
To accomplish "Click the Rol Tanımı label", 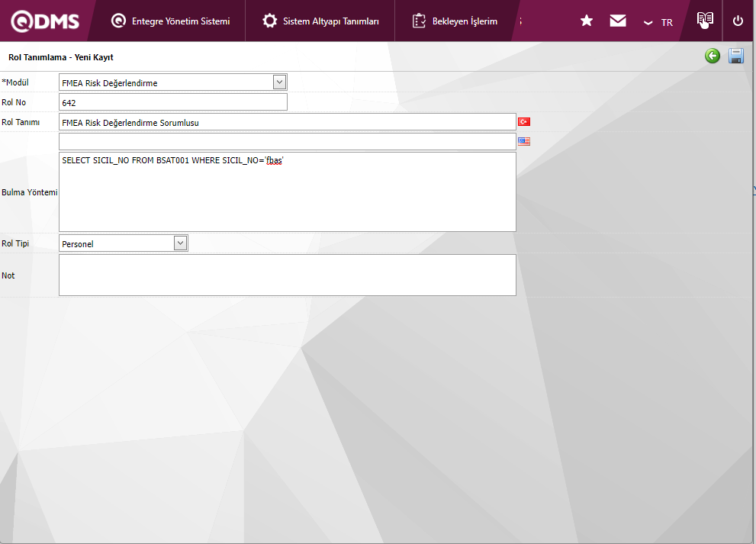I will [21, 122].
